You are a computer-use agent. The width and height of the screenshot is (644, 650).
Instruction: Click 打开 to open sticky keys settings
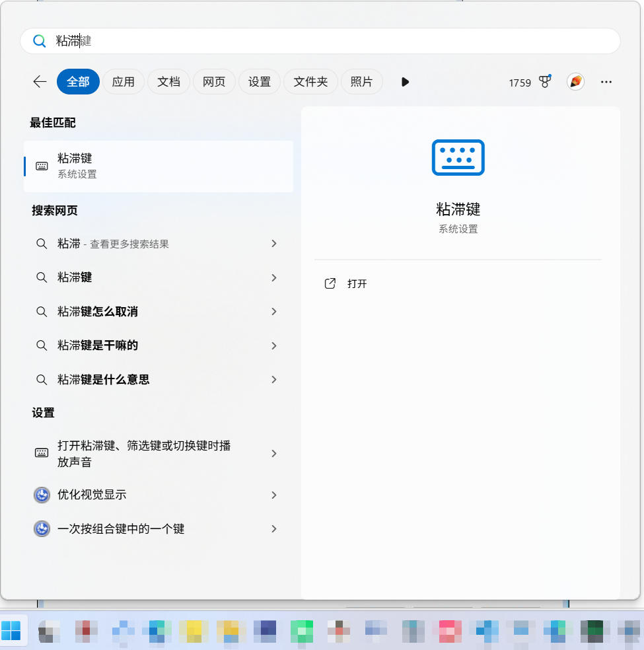click(x=357, y=283)
